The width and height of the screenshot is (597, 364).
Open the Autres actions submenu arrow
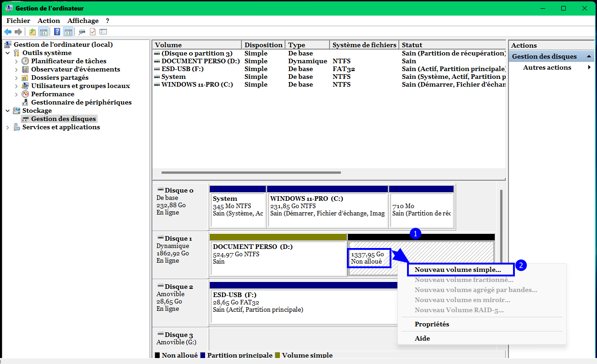[x=589, y=67]
